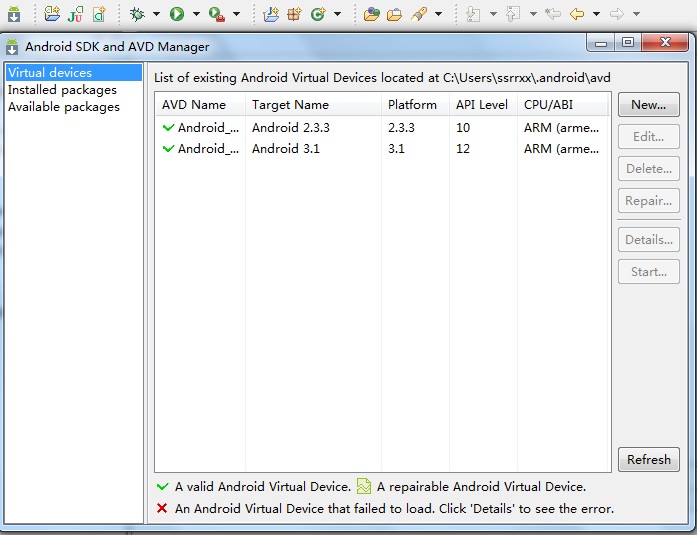Click API Level 10 cell
This screenshot has height=535, width=697.
click(x=463, y=128)
